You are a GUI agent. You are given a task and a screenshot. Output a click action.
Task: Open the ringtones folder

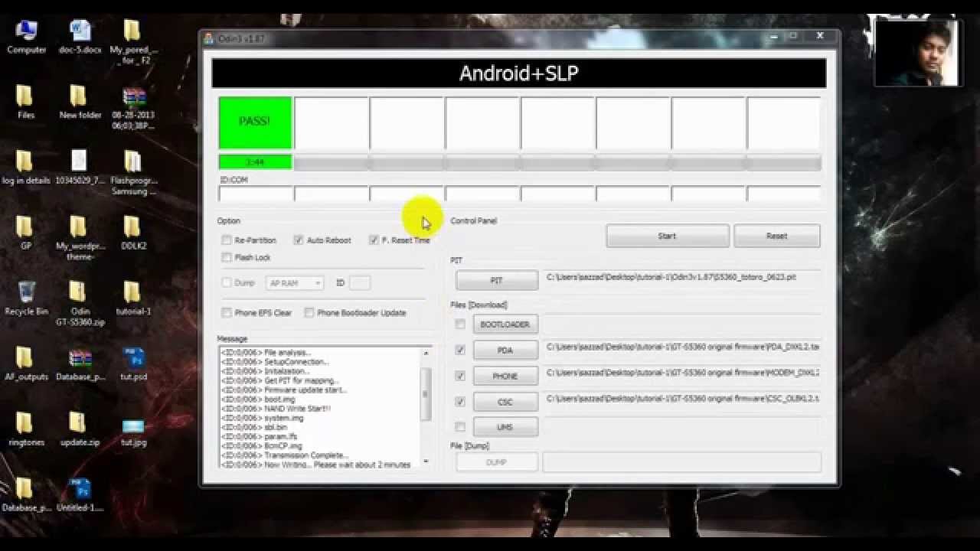25,429
